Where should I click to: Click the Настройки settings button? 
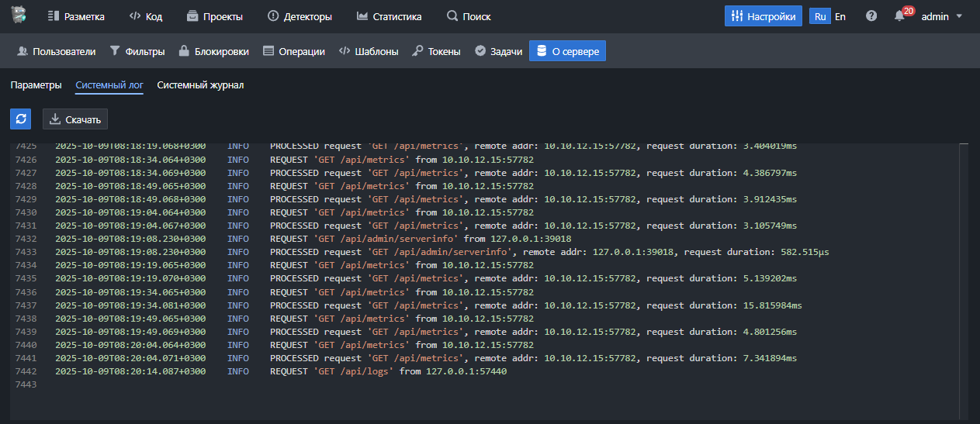pyautogui.click(x=763, y=16)
